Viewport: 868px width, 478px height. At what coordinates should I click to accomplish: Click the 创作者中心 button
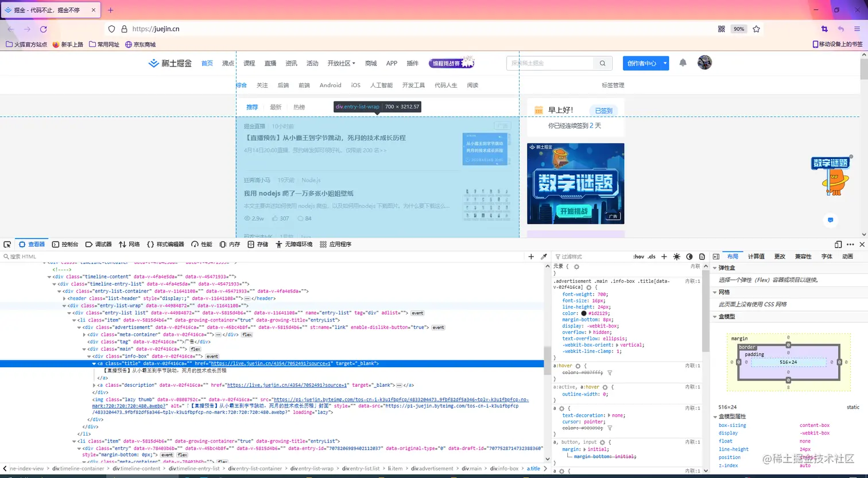coord(642,63)
